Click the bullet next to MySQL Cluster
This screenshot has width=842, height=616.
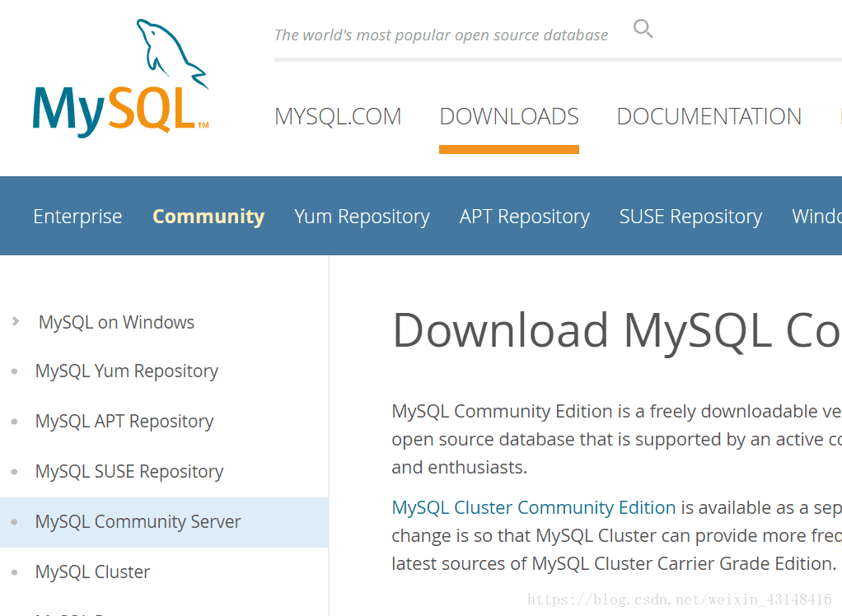coord(14,572)
